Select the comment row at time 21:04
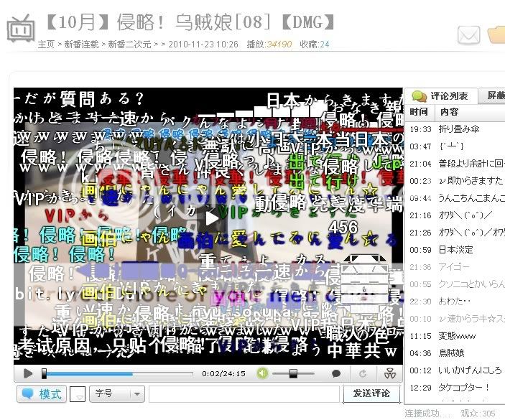 (455, 164)
